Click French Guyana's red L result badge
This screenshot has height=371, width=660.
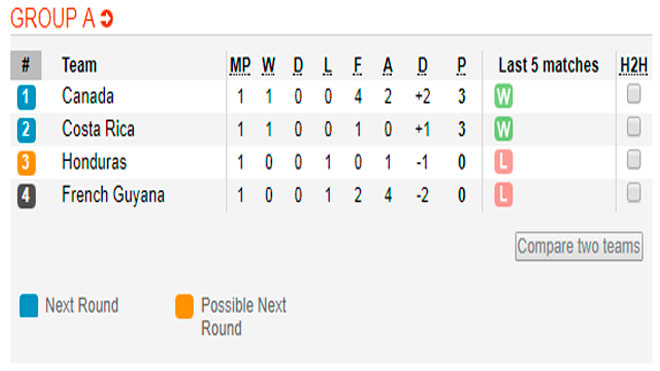tap(503, 195)
